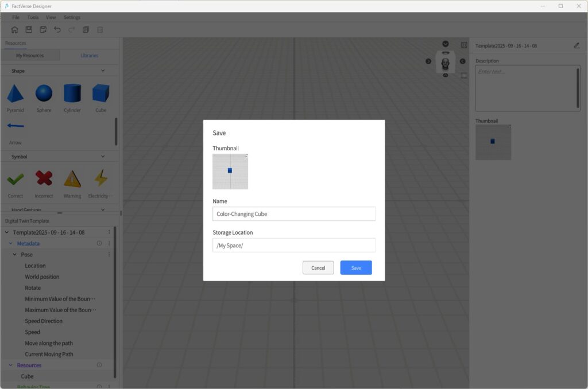
Task: Open the three-dot menu beside Pose
Action: (109, 254)
